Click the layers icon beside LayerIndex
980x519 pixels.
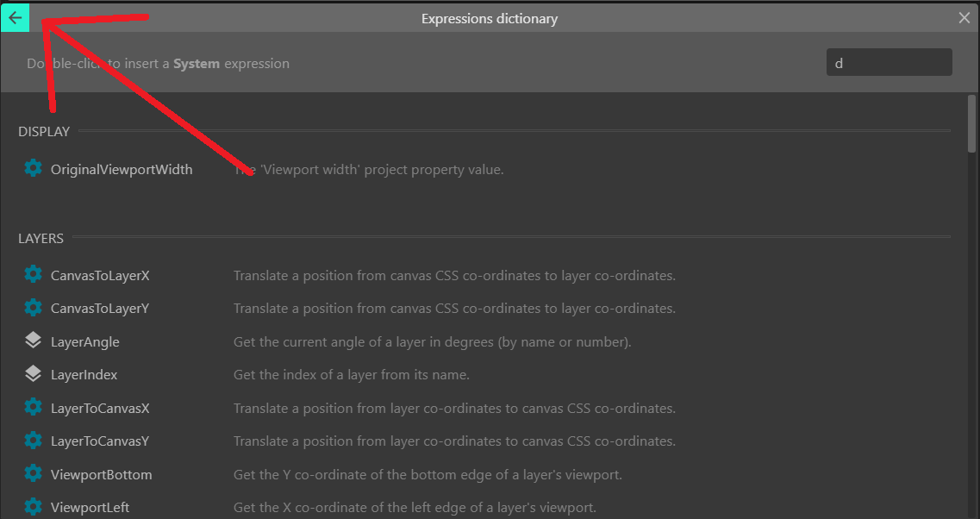pos(33,374)
